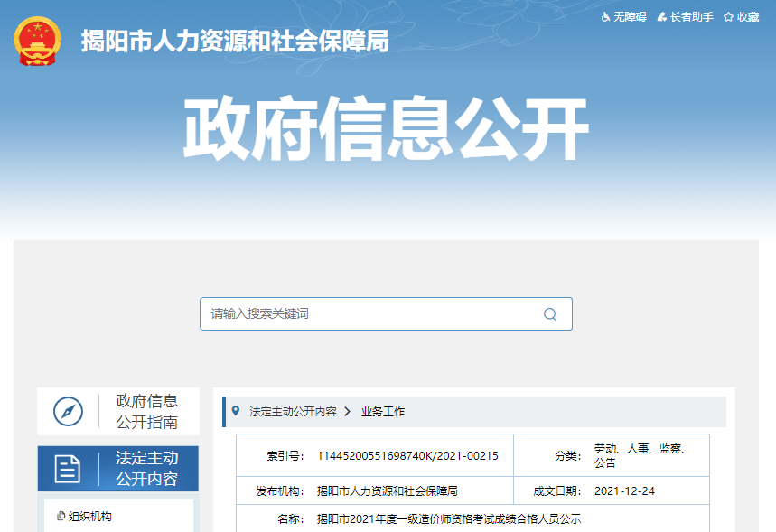Click the small icon before 组织机构
Screen dimensions: 776x532
click(x=61, y=517)
